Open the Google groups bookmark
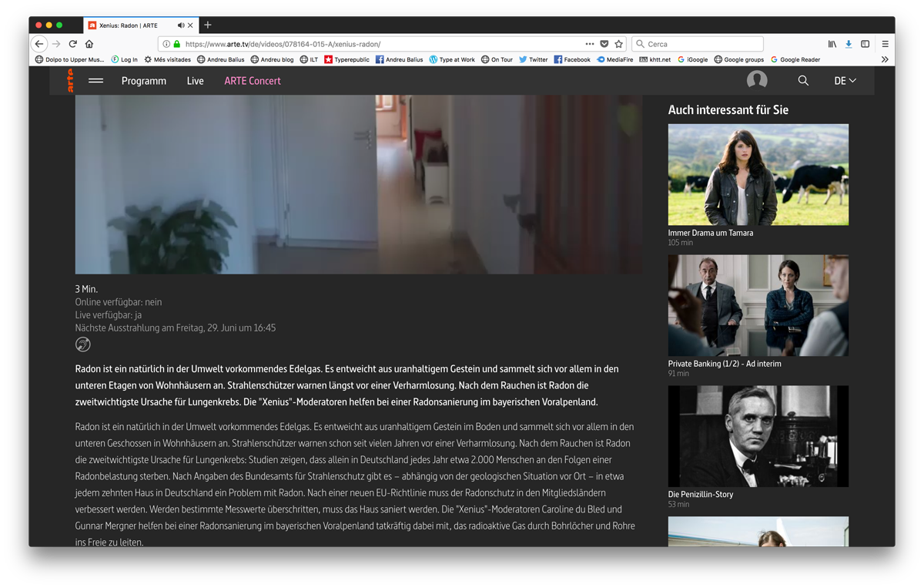924x588 pixels. (739, 59)
